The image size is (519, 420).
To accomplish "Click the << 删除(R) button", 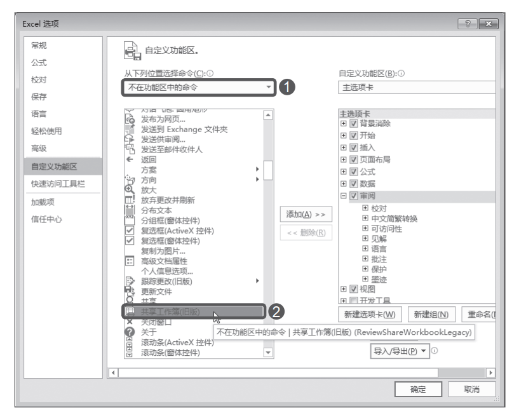I will [306, 233].
